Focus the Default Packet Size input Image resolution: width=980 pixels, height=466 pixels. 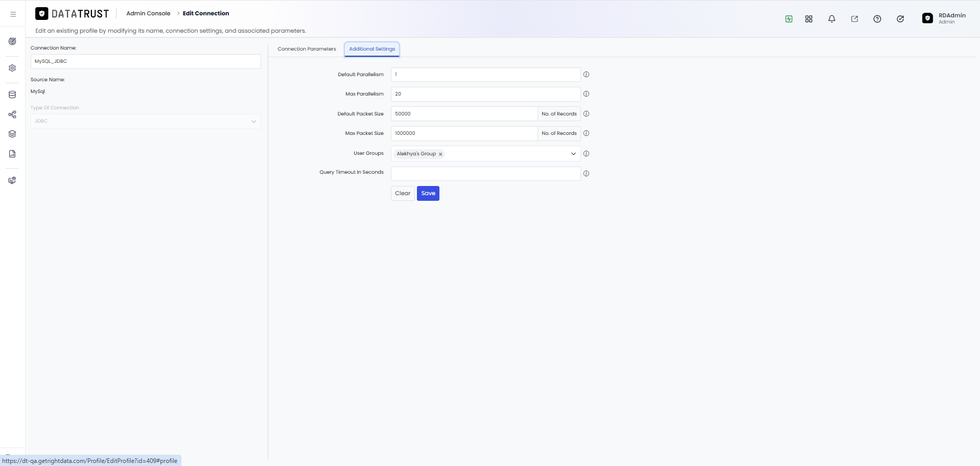click(464, 114)
